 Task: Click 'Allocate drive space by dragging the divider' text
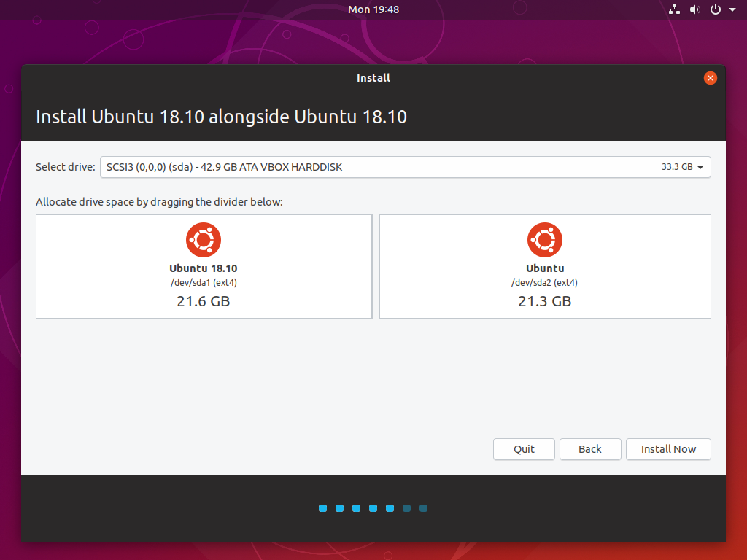159,202
